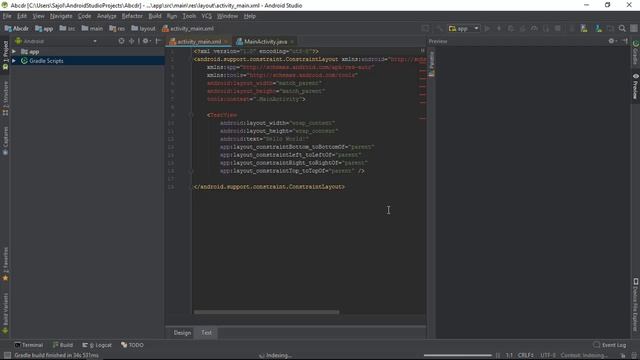Open the File menu

click(x=7, y=16)
